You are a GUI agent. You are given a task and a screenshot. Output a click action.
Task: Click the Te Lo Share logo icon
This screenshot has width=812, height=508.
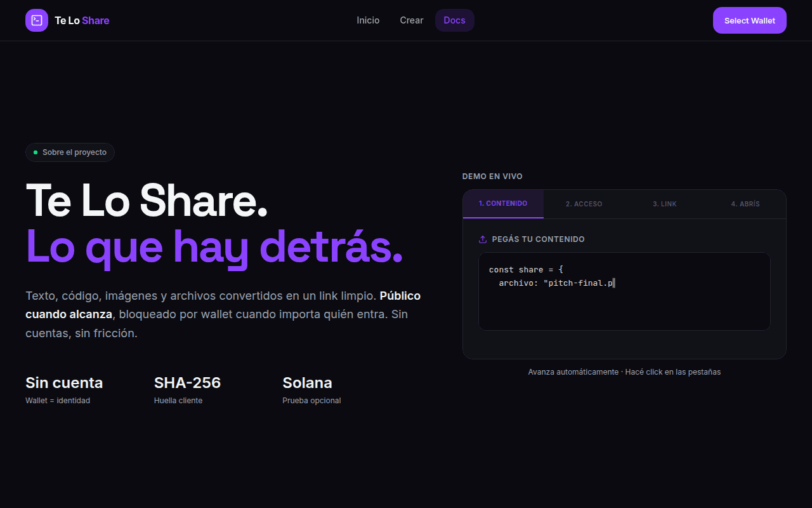click(x=37, y=20)
